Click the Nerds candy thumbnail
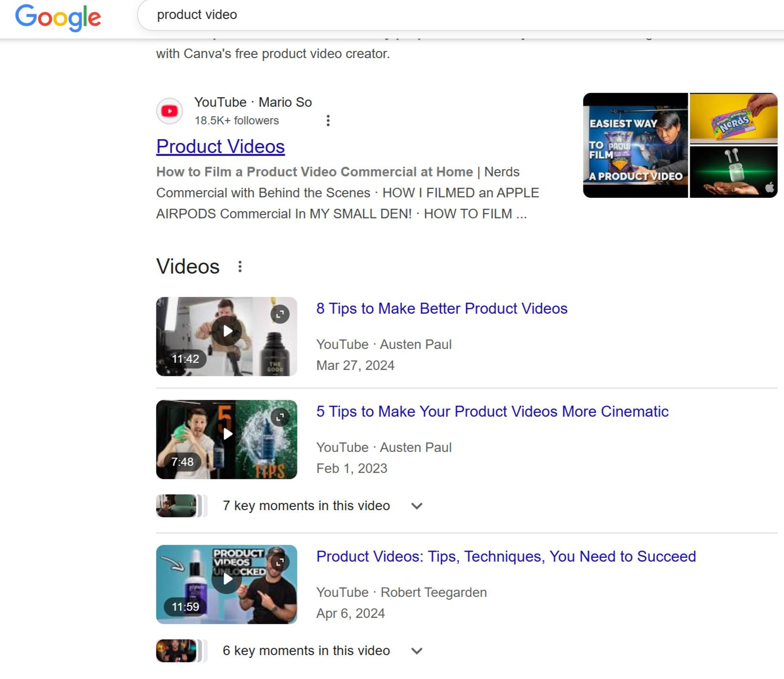Viewport: 784px width, 679px height. click(x=733, y=118)
